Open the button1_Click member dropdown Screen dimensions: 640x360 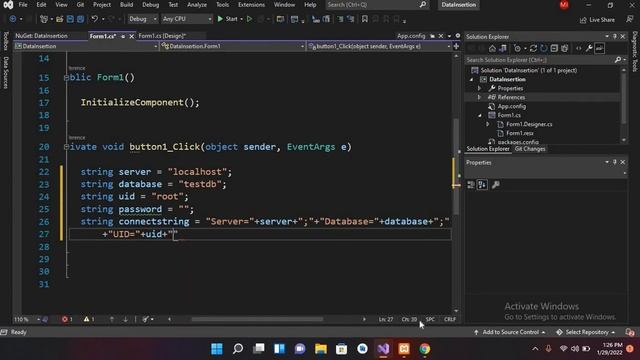coord(380,46)
